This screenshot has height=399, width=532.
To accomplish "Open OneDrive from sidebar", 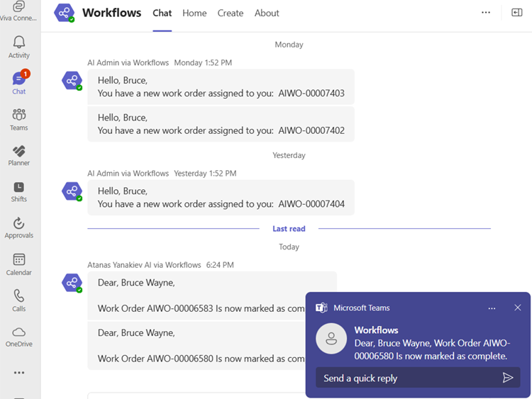I will coord(19,337).
